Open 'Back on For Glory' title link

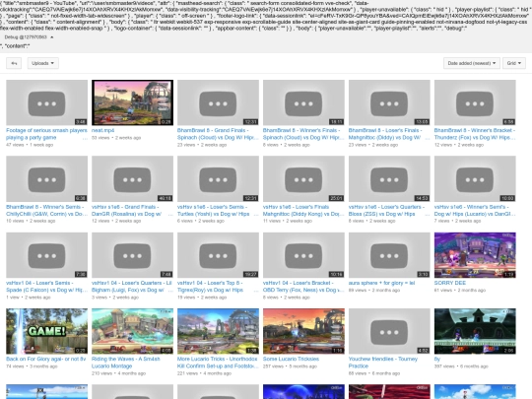pyautogui.click(x=45, y=359)
